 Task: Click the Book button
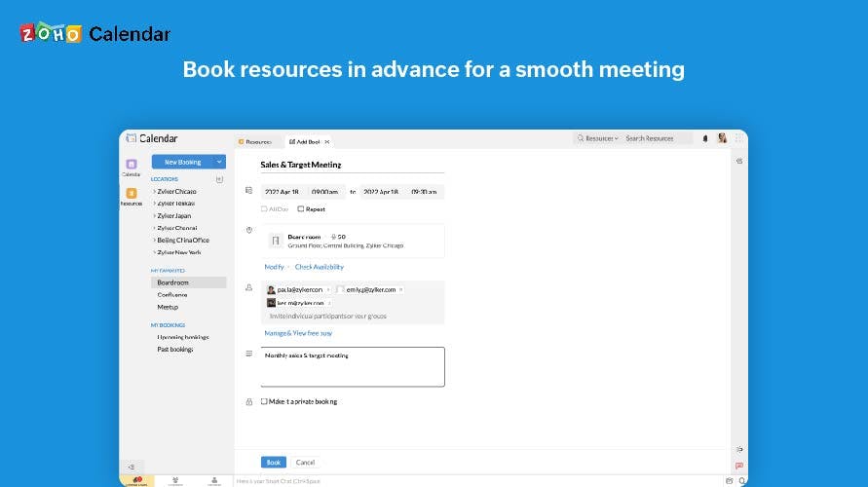coord(274,462)
